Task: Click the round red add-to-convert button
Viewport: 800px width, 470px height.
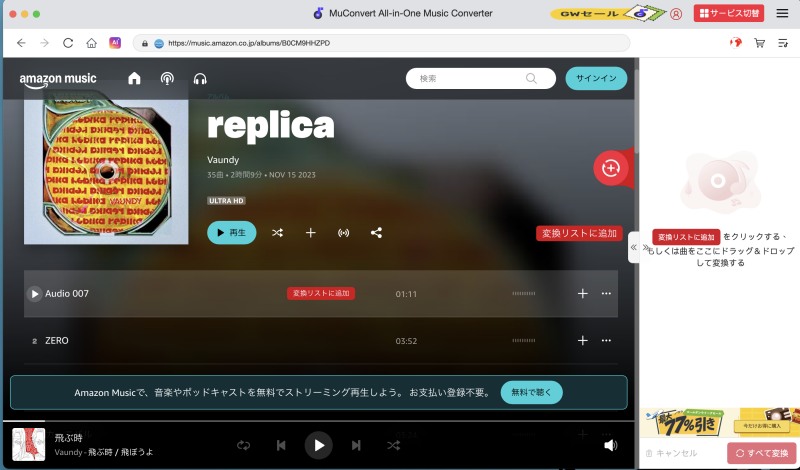Action: tap(611, 167)
